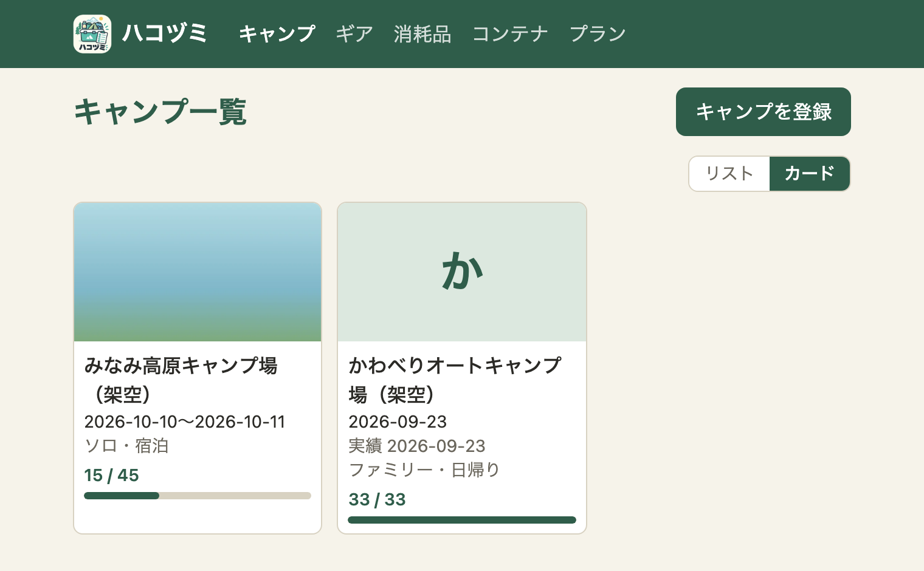
Task: Click the ハコヅミ app logo icon
Action: click(92, 34)
